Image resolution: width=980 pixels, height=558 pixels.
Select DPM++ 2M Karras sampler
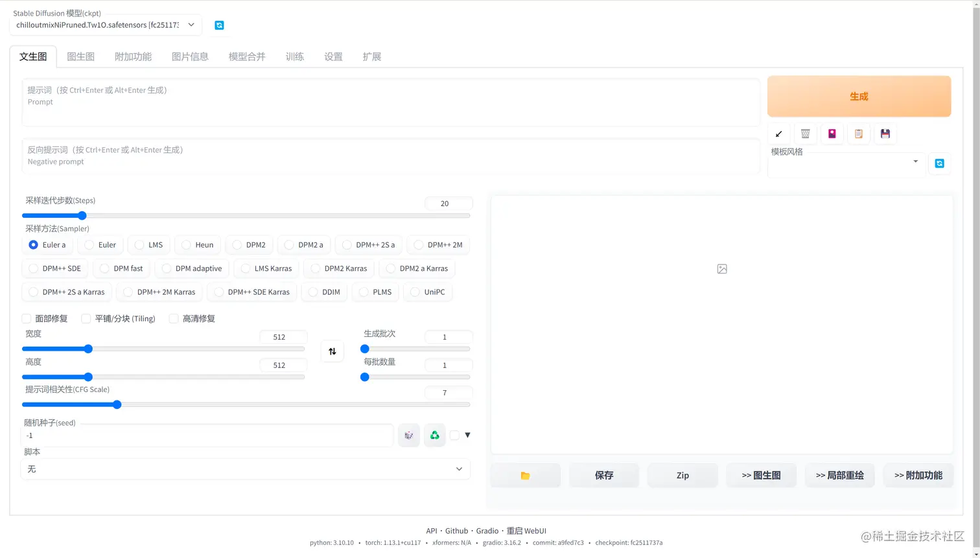coord(159,292)
